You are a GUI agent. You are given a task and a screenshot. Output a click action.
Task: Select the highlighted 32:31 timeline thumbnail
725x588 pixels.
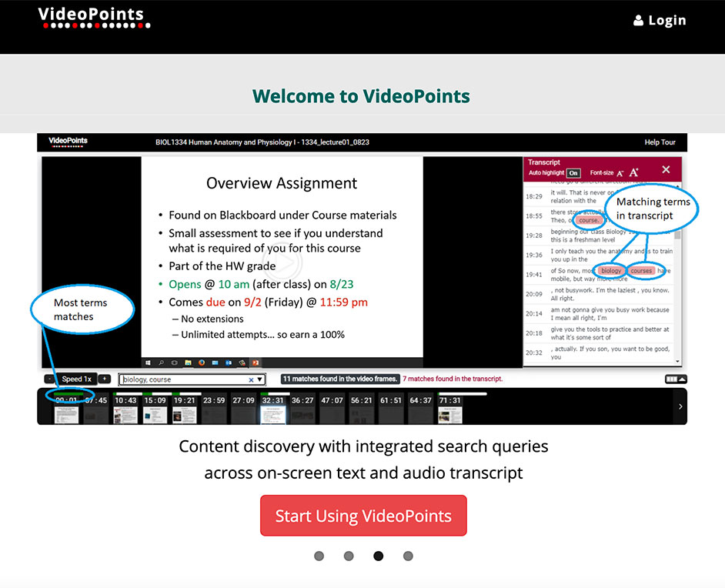click(x=273, y=409)
